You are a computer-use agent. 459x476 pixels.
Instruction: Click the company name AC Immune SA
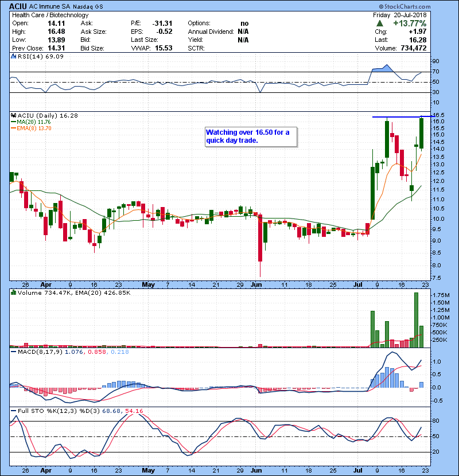point(50,6)
